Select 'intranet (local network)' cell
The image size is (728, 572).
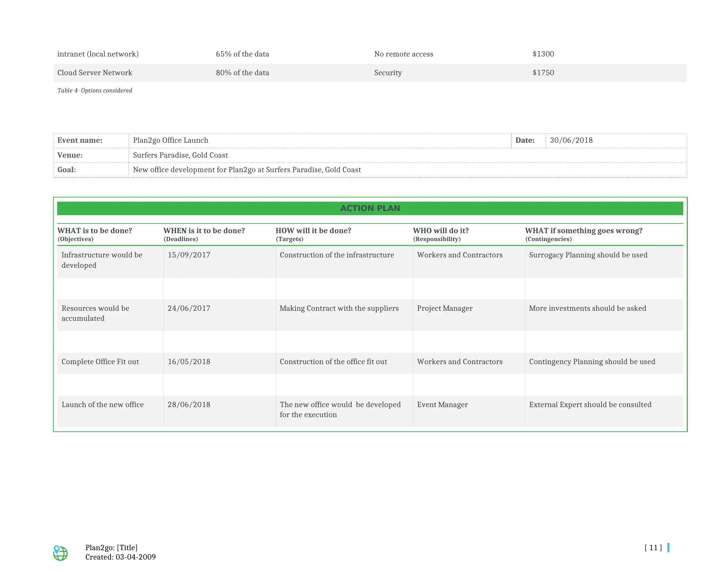98,54
